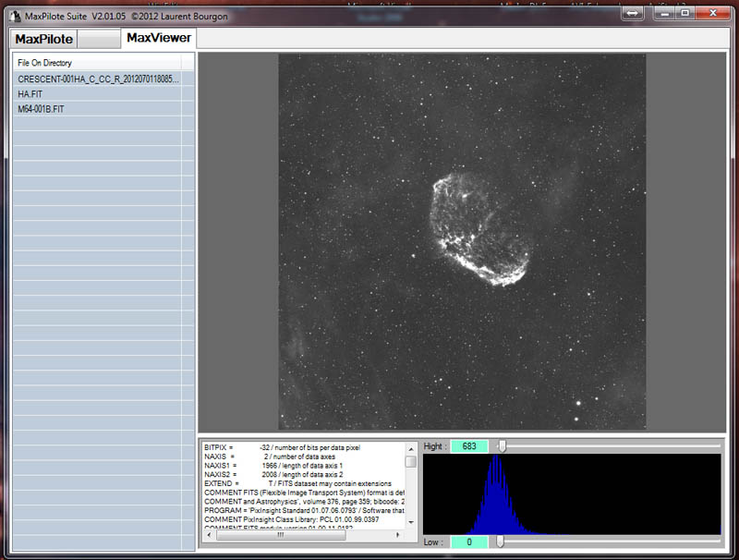
Task: Click the double-arrow button in title bar
Action: [633, 13]
